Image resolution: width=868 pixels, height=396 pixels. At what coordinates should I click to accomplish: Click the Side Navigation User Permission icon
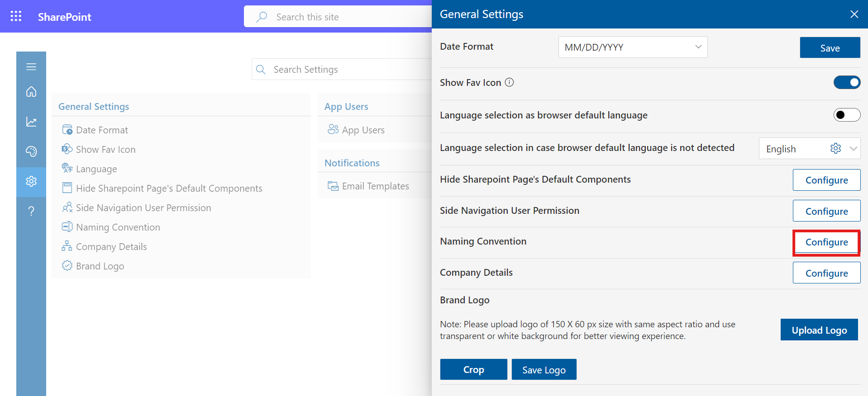pyautogui.click(x=67, y=207)
